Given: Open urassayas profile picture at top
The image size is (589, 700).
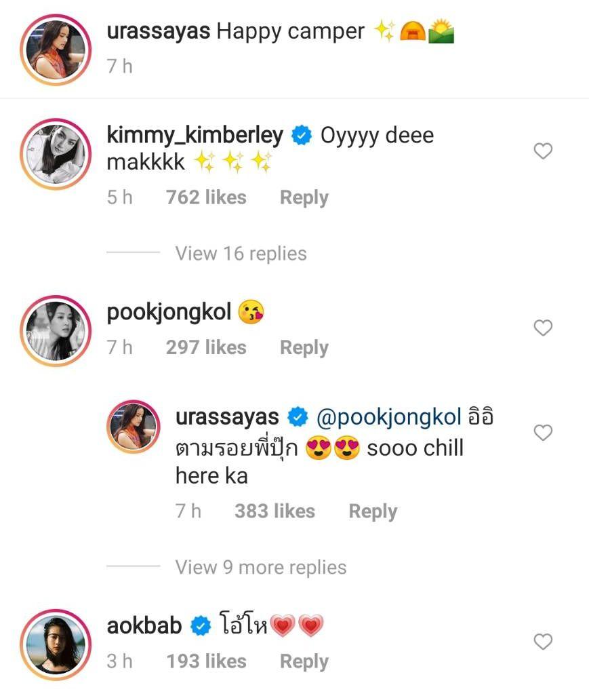Looking at the screenshot, I should [55, 49].
